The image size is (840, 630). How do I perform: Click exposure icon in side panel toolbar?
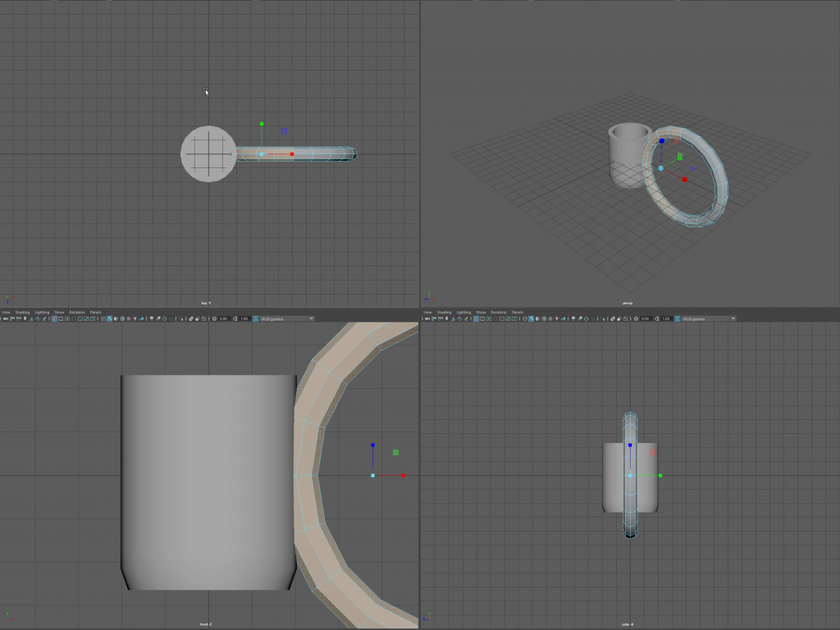pos(636,318)
